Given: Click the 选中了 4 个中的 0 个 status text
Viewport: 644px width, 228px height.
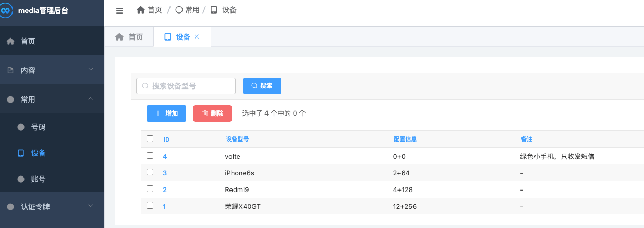Looking at the screenshot, I should pos(274,113).
